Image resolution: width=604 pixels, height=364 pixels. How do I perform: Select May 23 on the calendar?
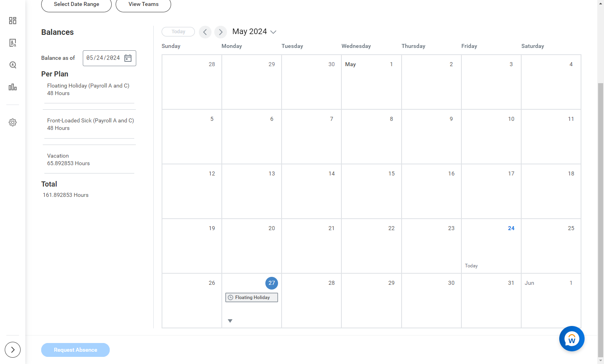tap(431, 246)
